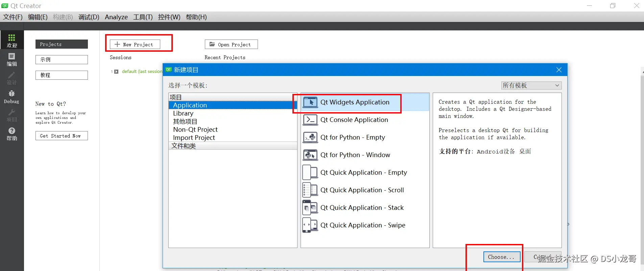Click the Open Project button
The image size is (644, 271).
(231, 44)
